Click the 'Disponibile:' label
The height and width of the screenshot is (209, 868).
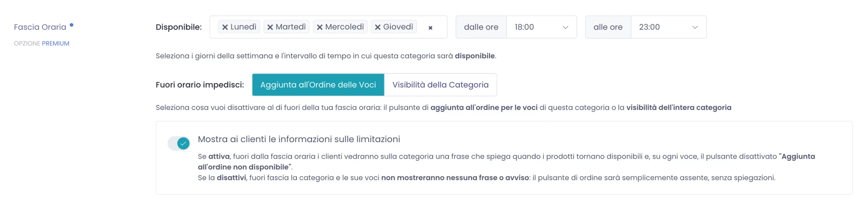click(x=178, y=27)
